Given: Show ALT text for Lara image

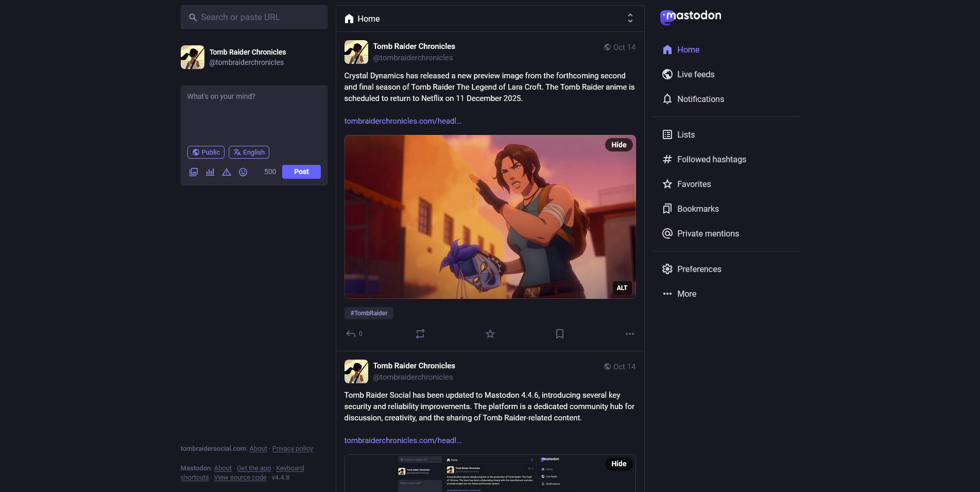Looking at the screenshot, I should [x=622, y=288].
